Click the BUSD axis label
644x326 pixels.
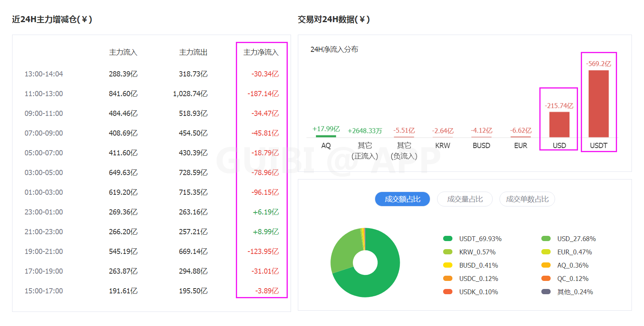coord(481,145)
